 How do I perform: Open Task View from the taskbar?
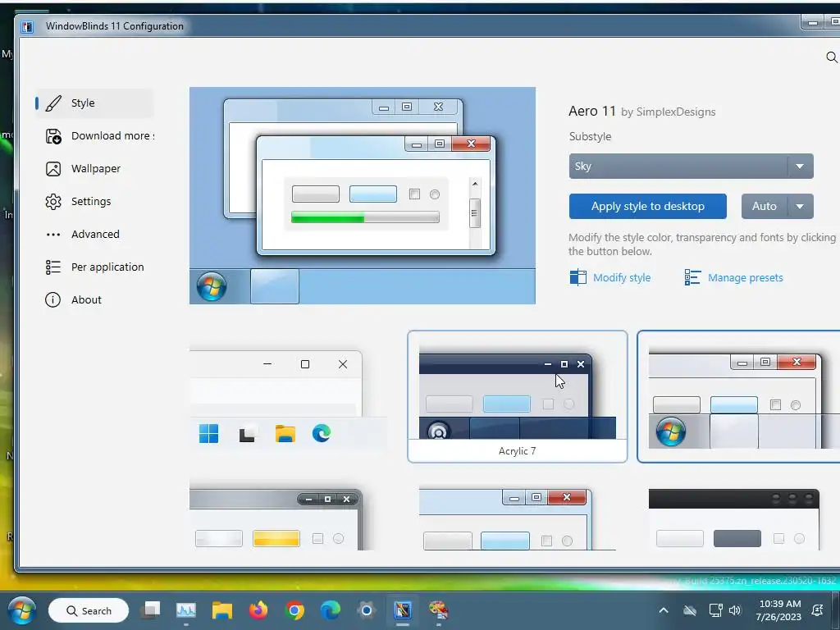[x=151, y=609]
